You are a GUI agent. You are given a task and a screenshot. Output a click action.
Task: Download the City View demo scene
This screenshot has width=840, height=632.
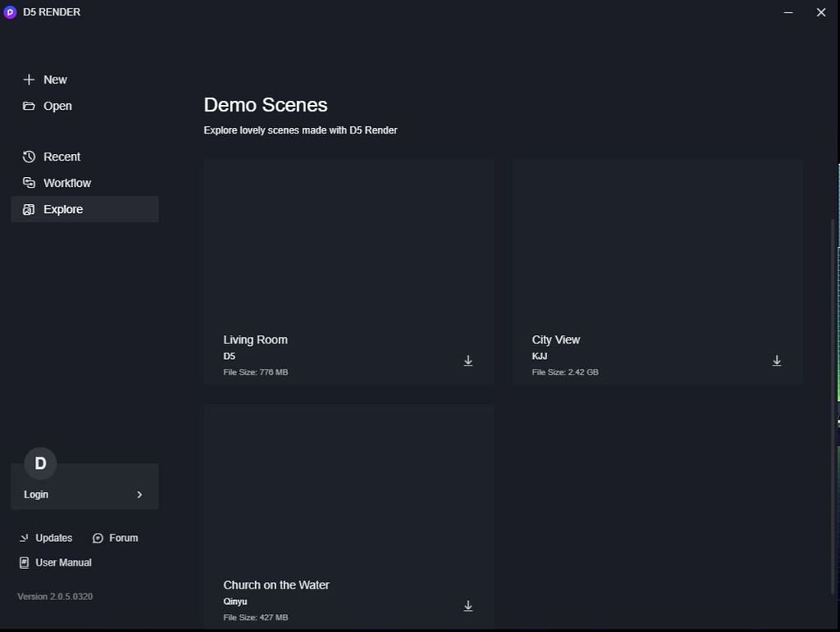777,360
